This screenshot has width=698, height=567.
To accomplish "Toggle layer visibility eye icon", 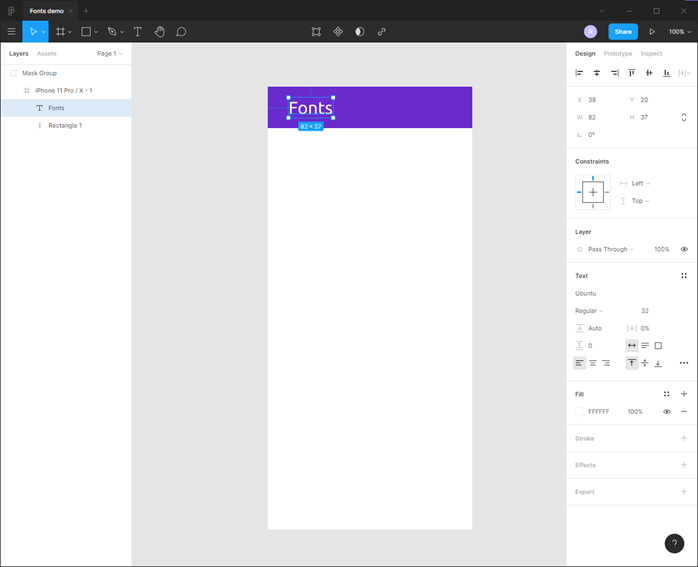I will point(684,249).
